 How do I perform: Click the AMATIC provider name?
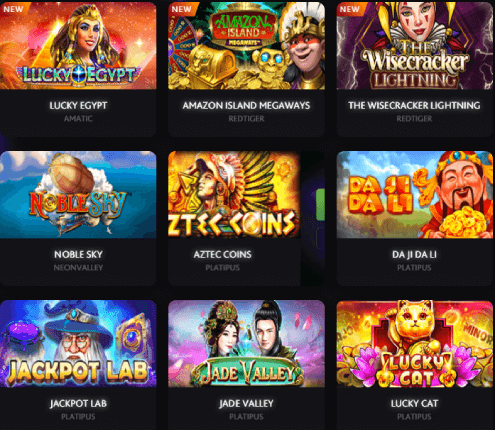[x=78, y=119]
